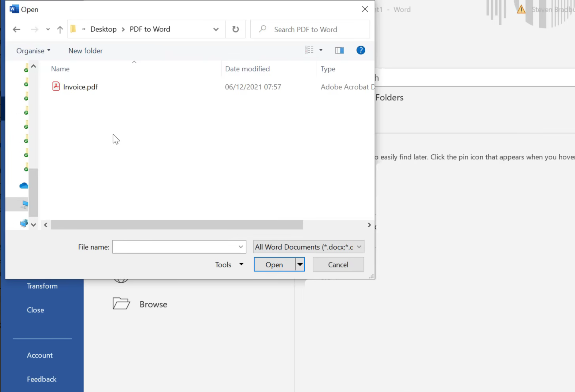Expand the Open button options arrow

pyautogui.click(x=300, y=265)
